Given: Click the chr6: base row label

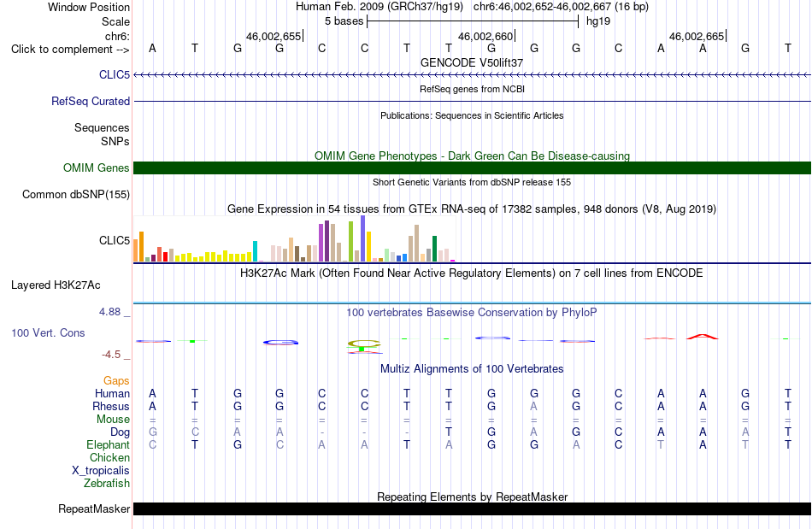Looking at the screenshot, I should 118,36.
